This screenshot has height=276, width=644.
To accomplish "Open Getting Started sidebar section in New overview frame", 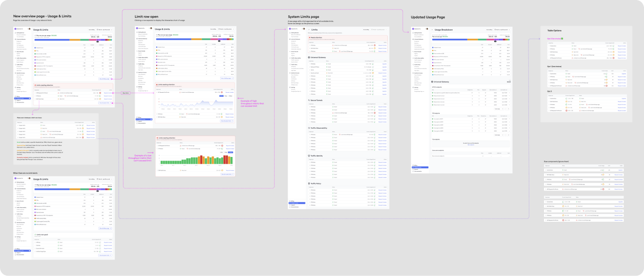I will 21,33.
